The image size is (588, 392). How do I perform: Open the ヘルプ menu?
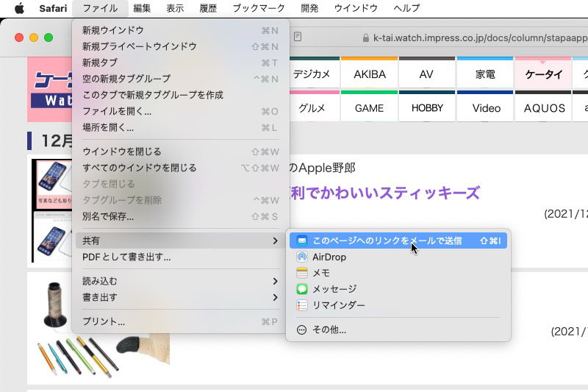click(406, 8)
